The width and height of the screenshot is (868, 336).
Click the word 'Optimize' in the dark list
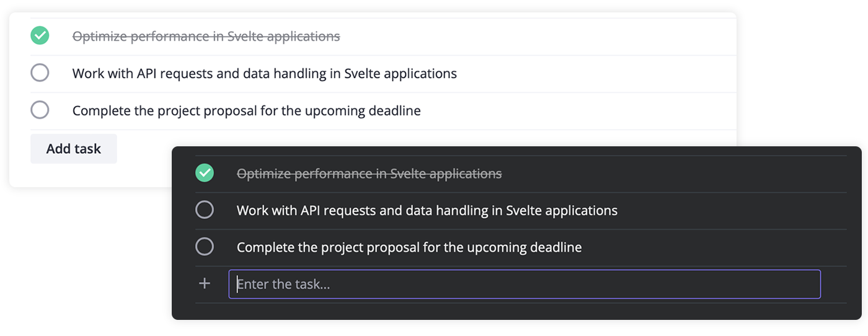(263, 174)
